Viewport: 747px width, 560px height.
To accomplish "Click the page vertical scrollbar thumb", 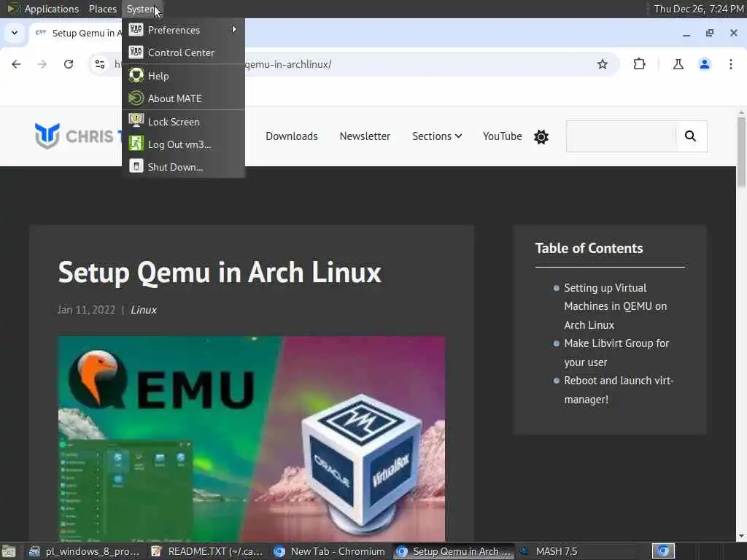I will click(x=741, y=152).
